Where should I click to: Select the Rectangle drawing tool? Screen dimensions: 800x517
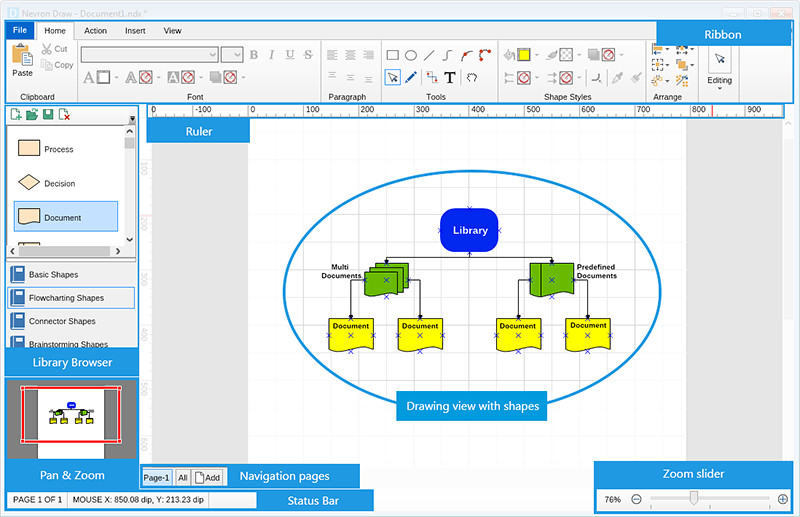[x=392, y=55]
